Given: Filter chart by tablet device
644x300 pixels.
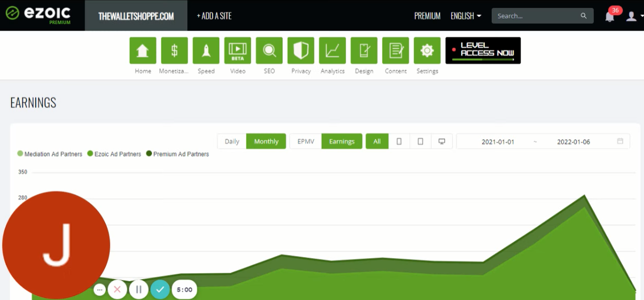Looking at the screenshot, I should pyautogui.click(x=420, y=141).
